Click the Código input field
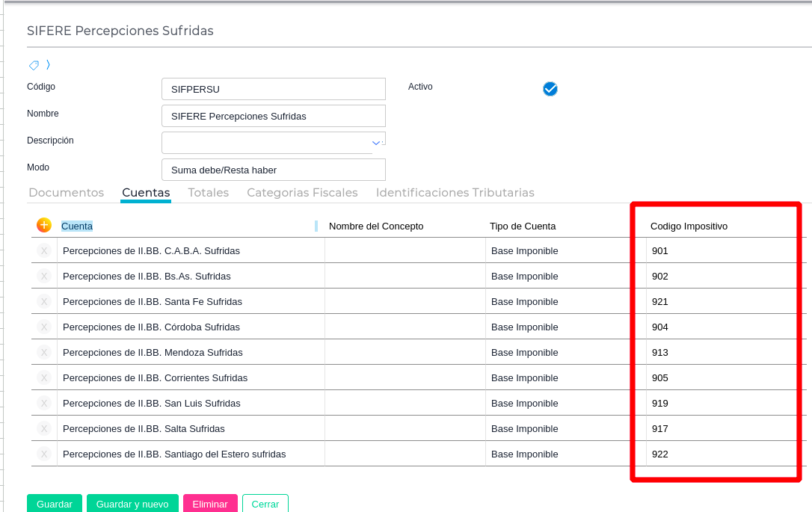 click(273, 89)
